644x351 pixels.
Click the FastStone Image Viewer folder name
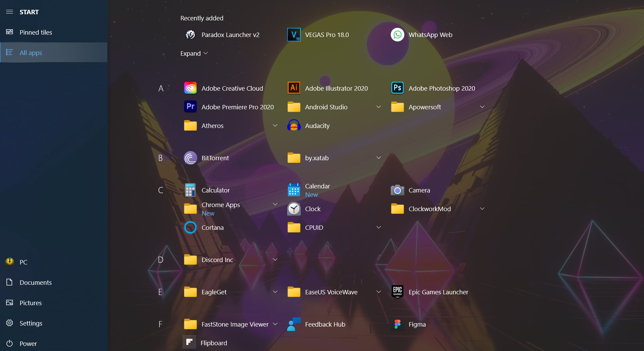235,324
